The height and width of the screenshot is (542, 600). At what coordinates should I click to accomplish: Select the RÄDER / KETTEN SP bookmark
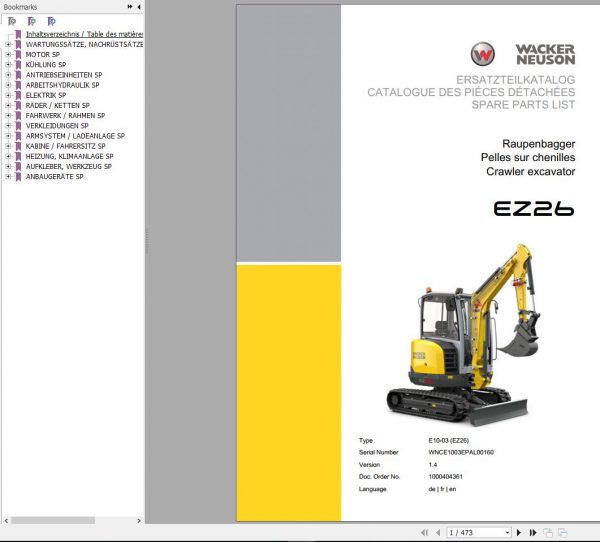(x=58, y=105)
